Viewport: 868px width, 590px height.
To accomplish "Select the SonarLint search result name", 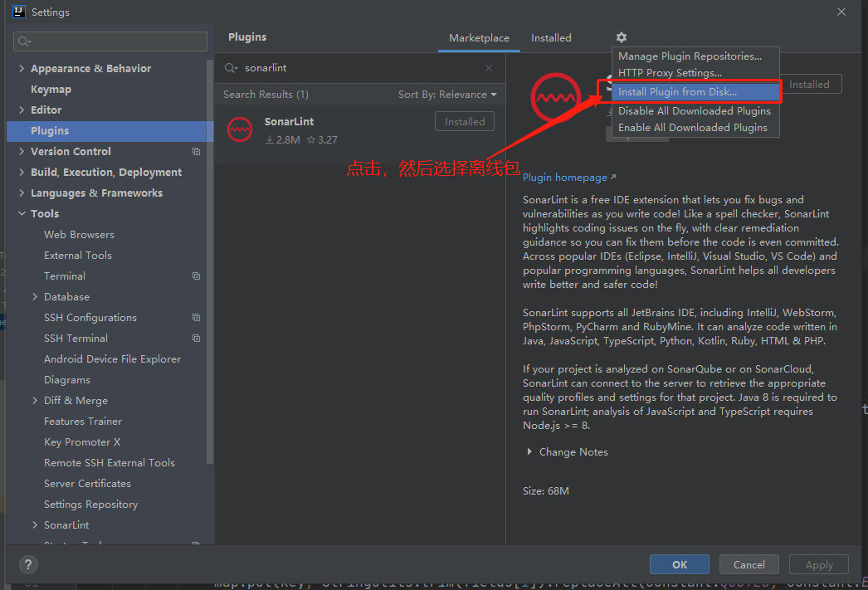I will tap(289, 122).
